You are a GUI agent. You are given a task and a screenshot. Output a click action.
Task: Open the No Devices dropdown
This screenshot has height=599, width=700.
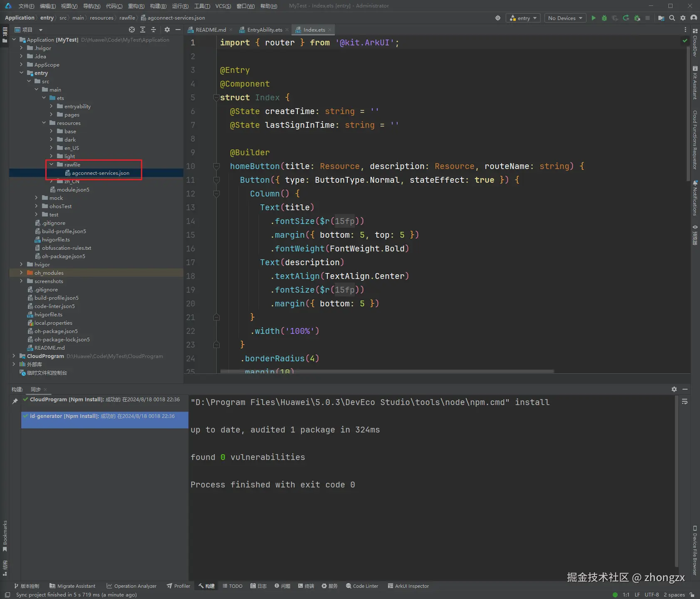(x=565, y=18)
